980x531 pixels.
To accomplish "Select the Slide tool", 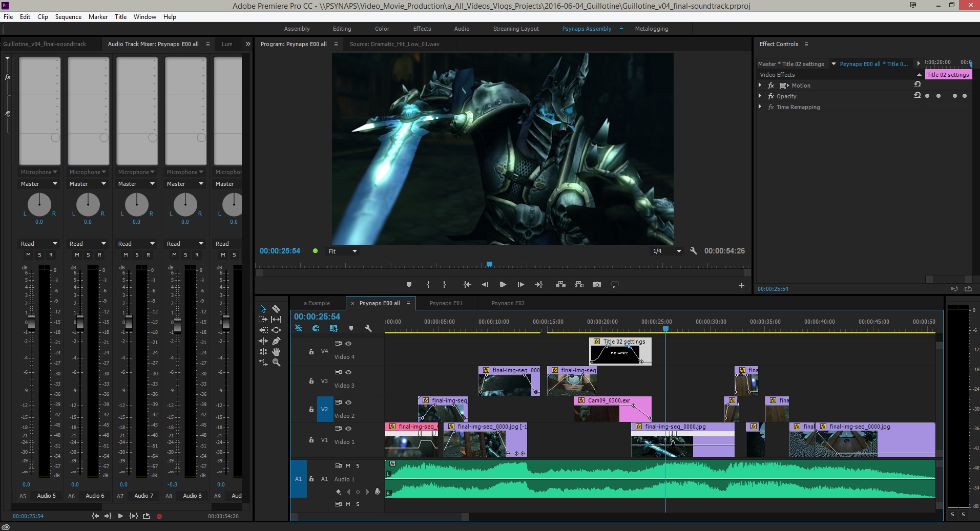I will 276,330.
